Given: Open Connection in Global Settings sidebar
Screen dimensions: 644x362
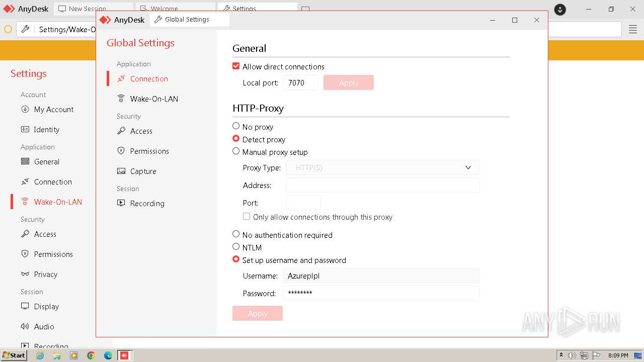Looking at the screenshot, I should pos(149,79).
